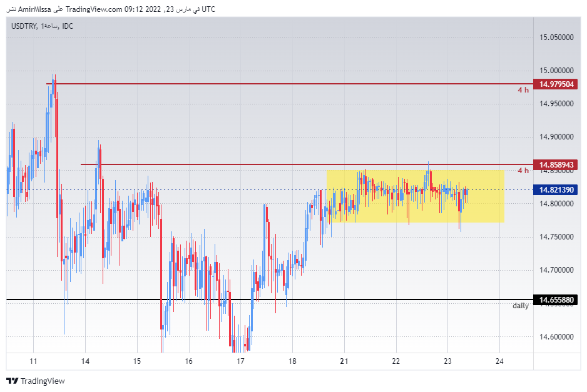Toggle the dotted current price line
Image resolution: width=587 pixels, height=392 pixels.
[282, 189]
